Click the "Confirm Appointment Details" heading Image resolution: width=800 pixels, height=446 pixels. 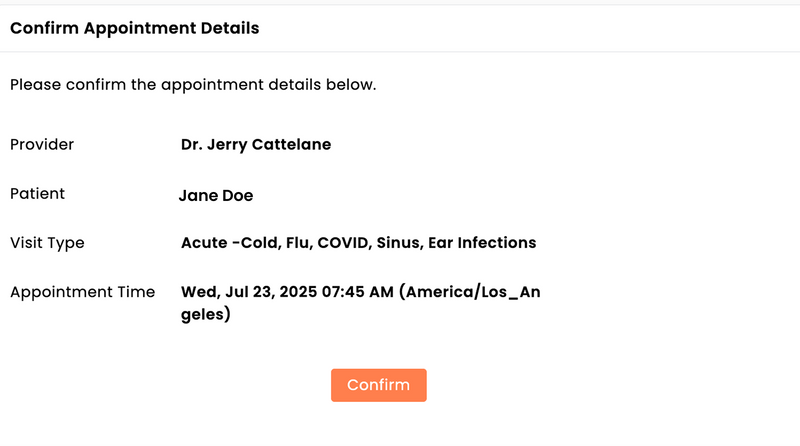pyautogui.click(x=134, y=28)
